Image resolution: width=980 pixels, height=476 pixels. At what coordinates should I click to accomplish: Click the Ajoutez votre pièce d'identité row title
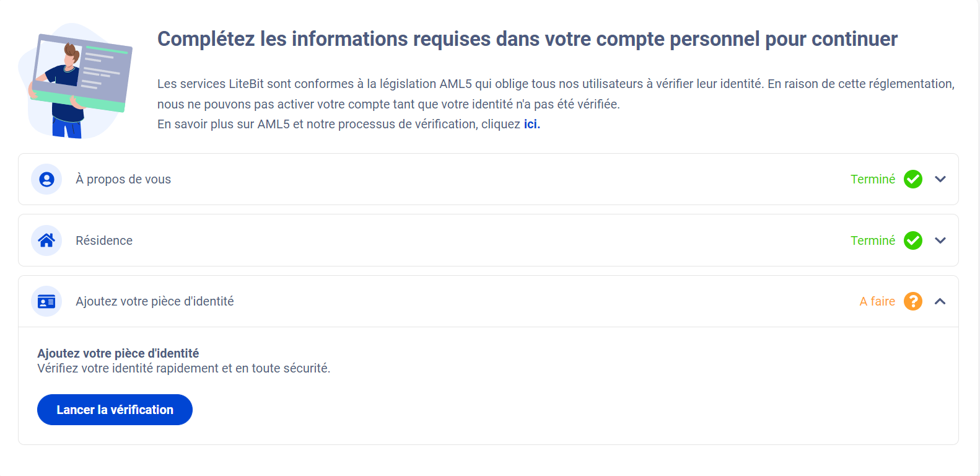pos(155,301)
